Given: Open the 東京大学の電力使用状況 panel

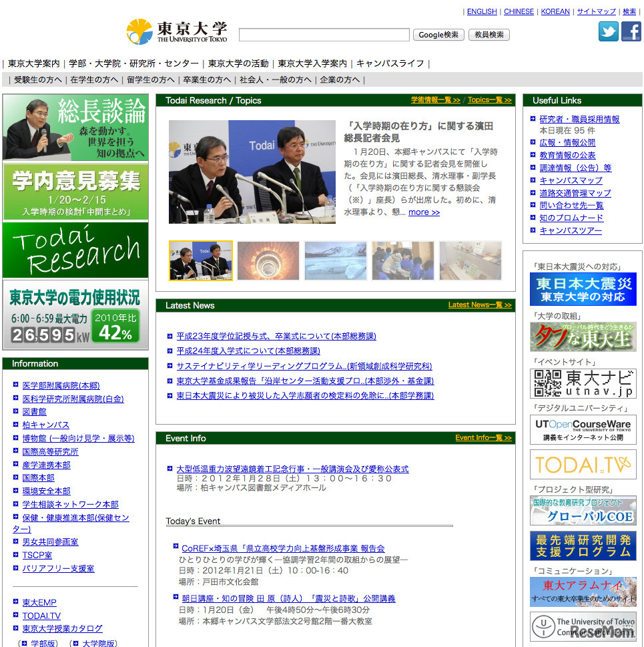Looking at the screenshot, I should coord(75,315).
